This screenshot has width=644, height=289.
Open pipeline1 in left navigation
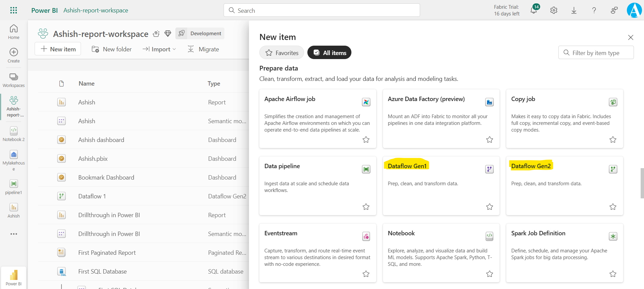point(14,187)
